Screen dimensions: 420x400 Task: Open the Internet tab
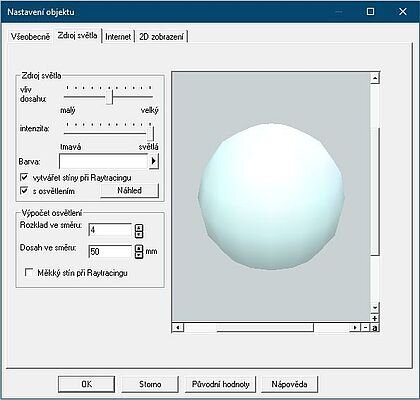[118, 36]
